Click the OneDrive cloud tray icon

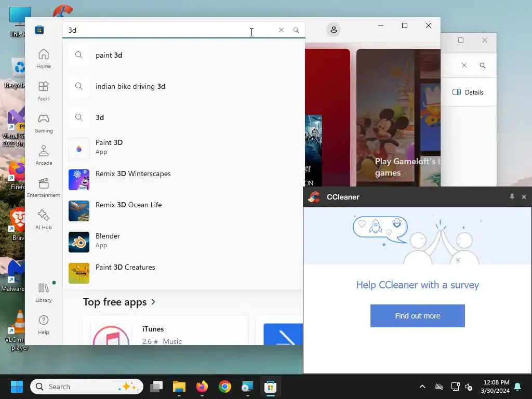tap(439, 387)
